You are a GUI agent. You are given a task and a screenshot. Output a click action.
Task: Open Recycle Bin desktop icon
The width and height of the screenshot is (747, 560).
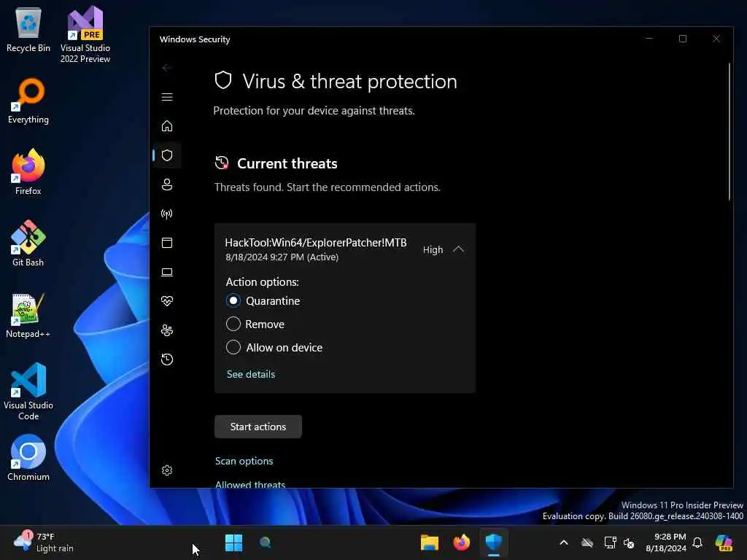(x=28, y=30)
